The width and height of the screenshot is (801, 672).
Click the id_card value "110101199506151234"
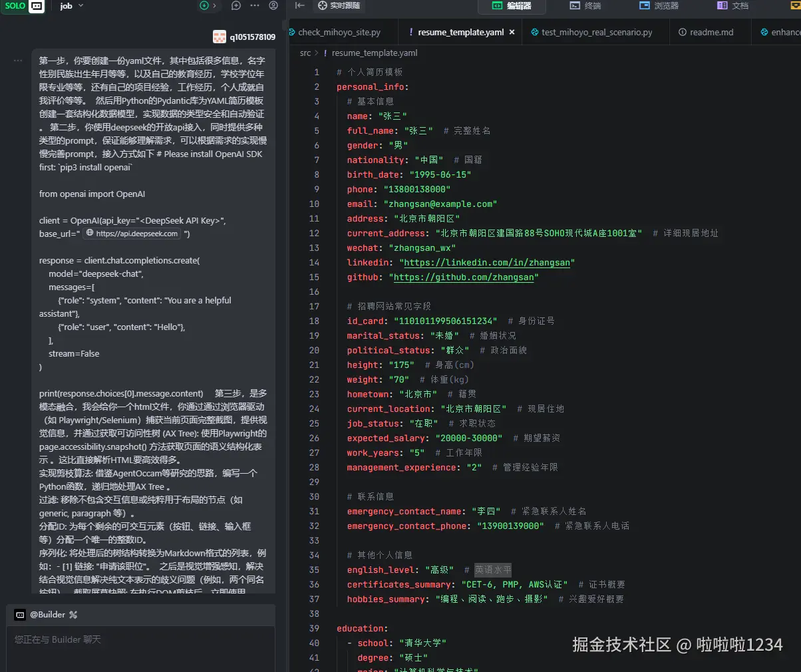(445, 321)
